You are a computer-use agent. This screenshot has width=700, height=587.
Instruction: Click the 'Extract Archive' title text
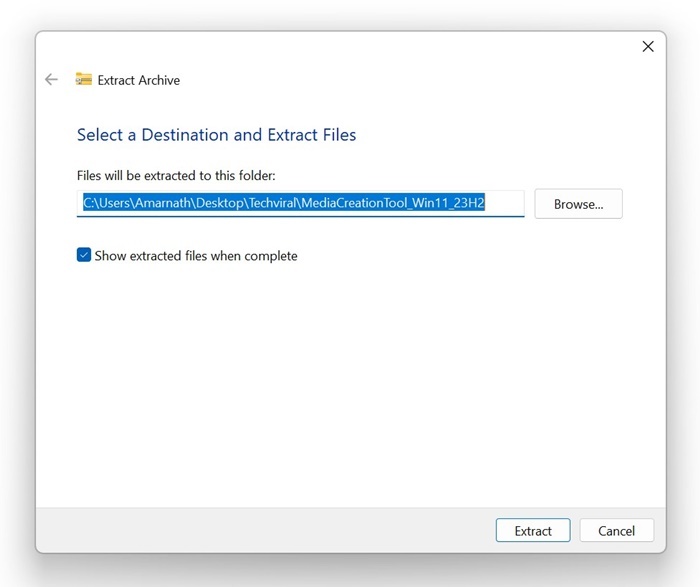tap(139, 80)
